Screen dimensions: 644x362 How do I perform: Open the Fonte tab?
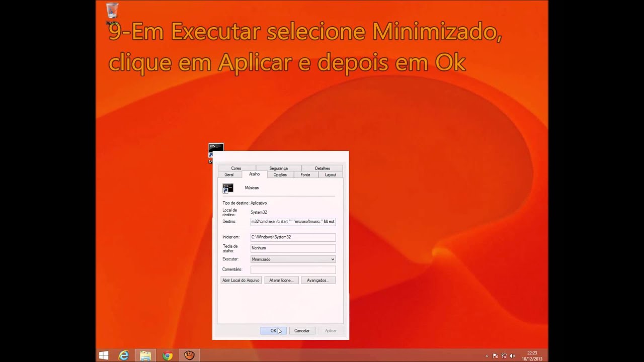(305, 174)
